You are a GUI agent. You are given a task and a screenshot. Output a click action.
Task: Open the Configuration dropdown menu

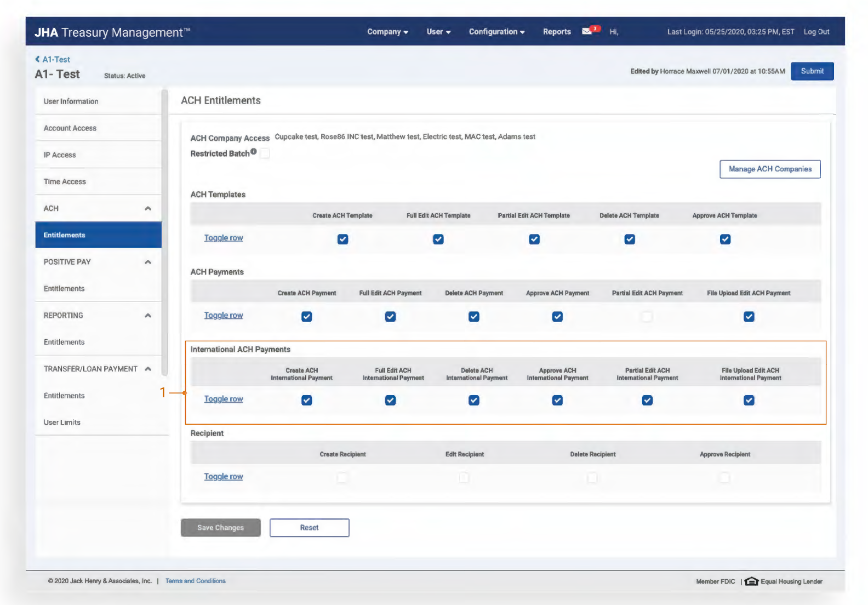coord(496,32)
